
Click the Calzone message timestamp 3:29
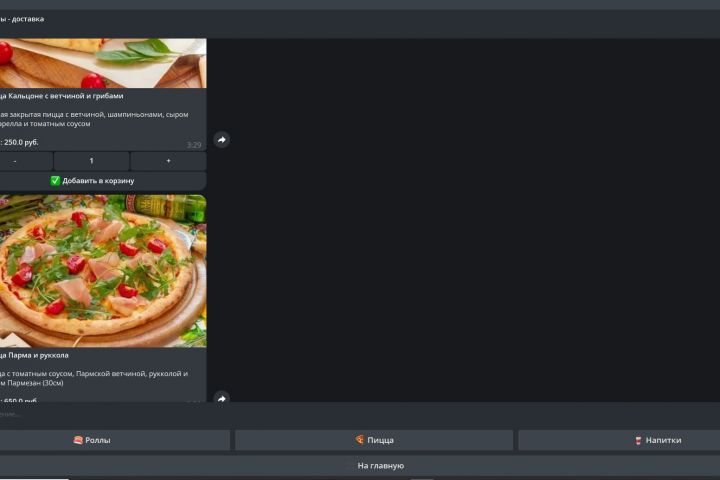194,145
